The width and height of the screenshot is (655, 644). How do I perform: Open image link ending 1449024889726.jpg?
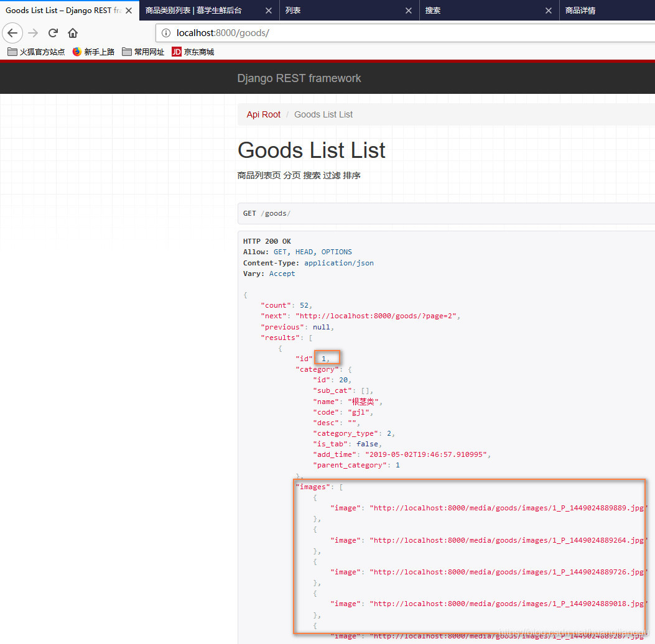[x=508, y=572]
